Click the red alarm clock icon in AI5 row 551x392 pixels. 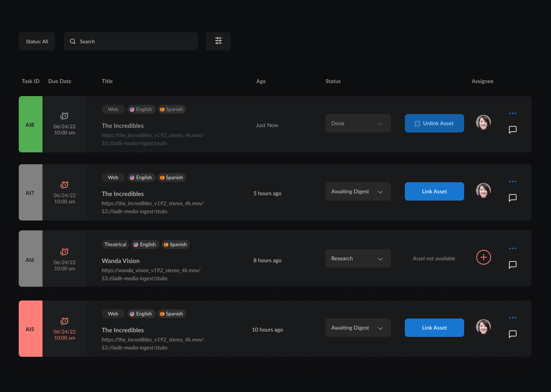(65, 321)
